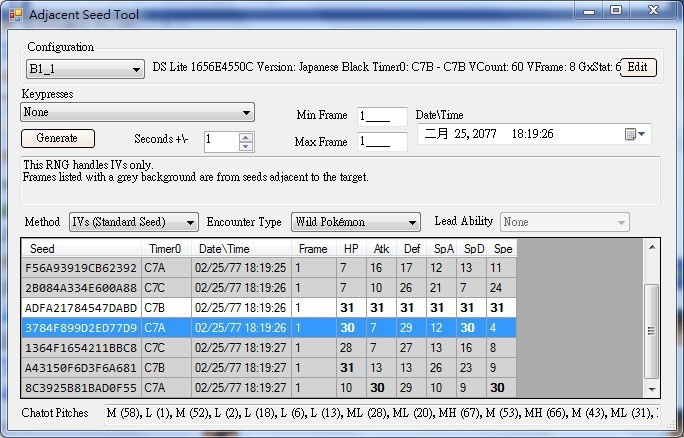Sort by the Atk column header
Screen dimensions: 684x438
(x=382, y=249)
